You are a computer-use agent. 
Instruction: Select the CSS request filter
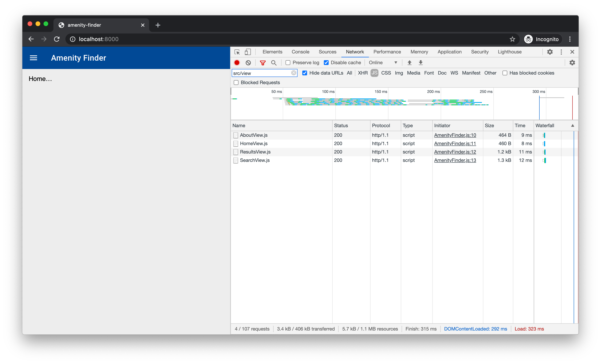386,73
